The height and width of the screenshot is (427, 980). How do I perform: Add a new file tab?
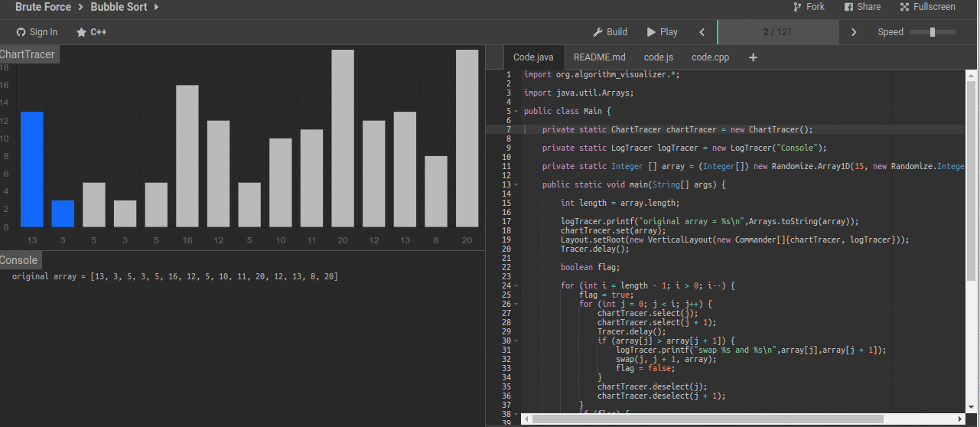[x=753, y=57]
